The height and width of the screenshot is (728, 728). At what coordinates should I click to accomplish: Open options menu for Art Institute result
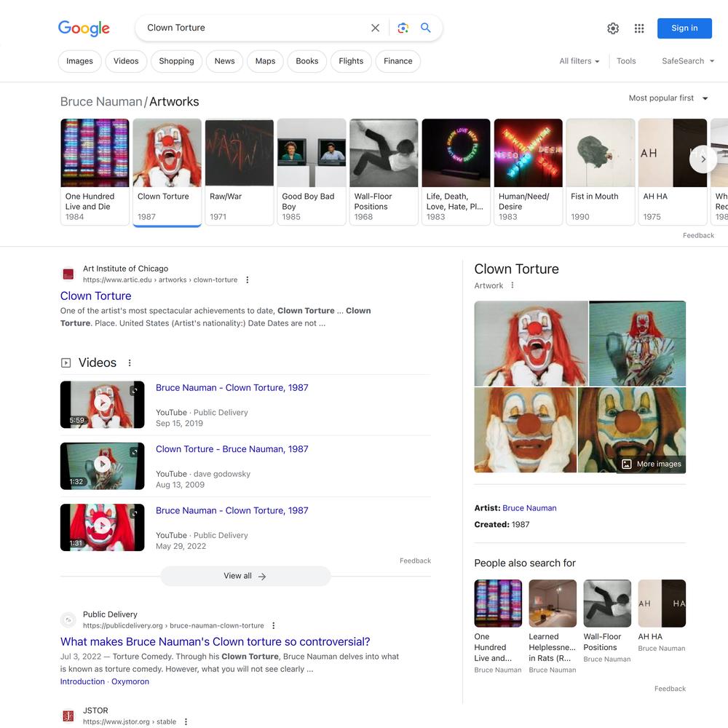[248, 280]
